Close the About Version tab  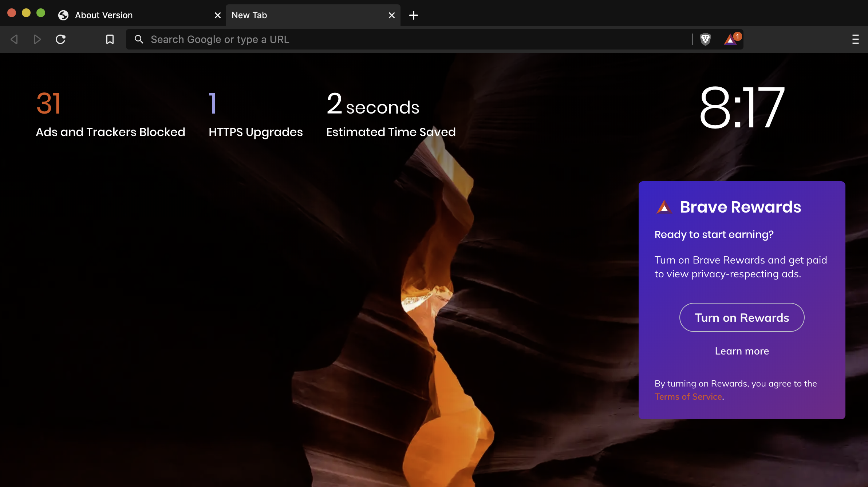[x=217, y=15]
